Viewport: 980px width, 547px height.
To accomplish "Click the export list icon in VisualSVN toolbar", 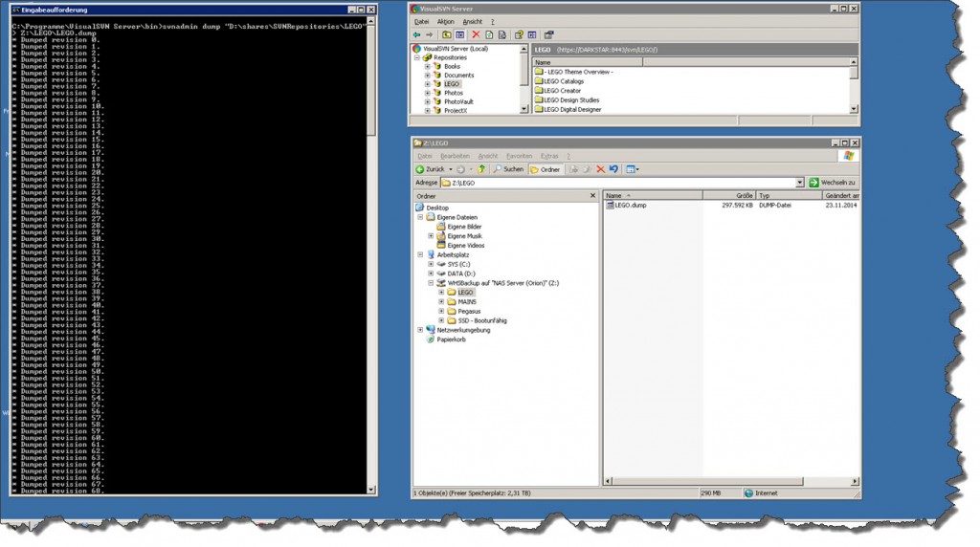I will coord(501,35).
